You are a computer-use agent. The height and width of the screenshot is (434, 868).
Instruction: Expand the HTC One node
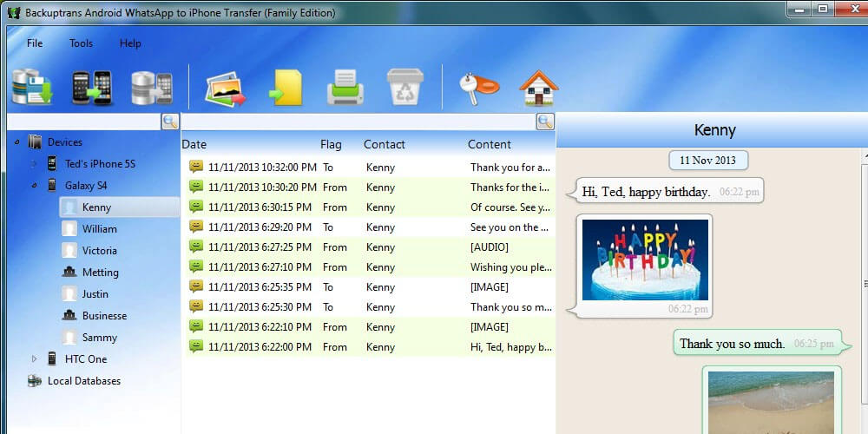tap(35, 358)
